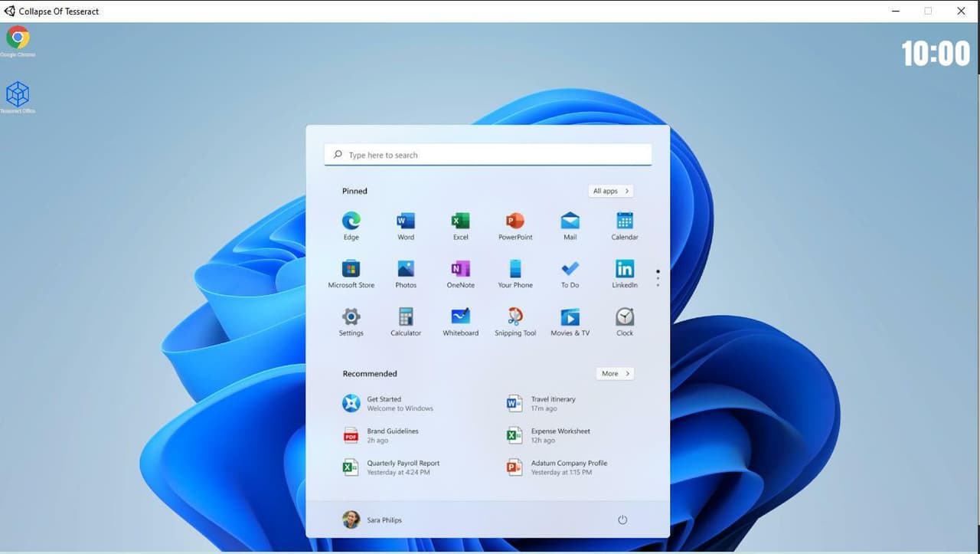The width and height of the screenshot is (980, 554).
Task: Click the Unity icon in title bar
Action: 9,11
